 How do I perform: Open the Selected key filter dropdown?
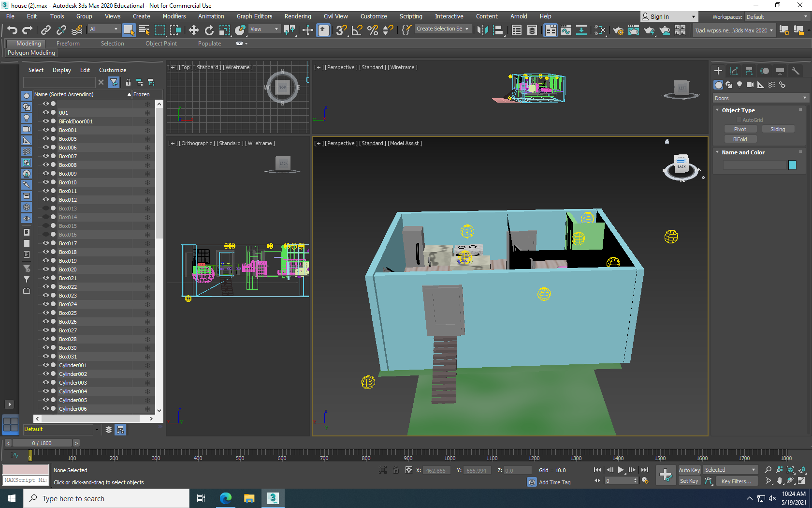[730, 470]
